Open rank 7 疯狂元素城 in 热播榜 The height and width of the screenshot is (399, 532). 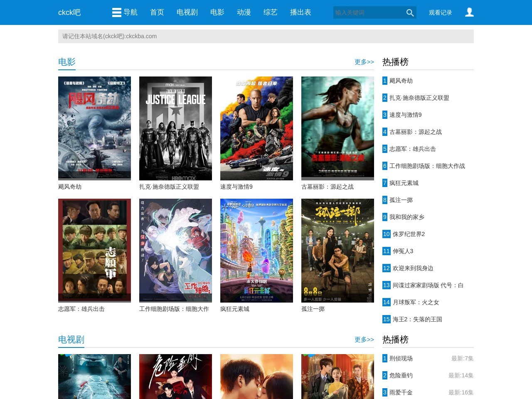(404, 183)
